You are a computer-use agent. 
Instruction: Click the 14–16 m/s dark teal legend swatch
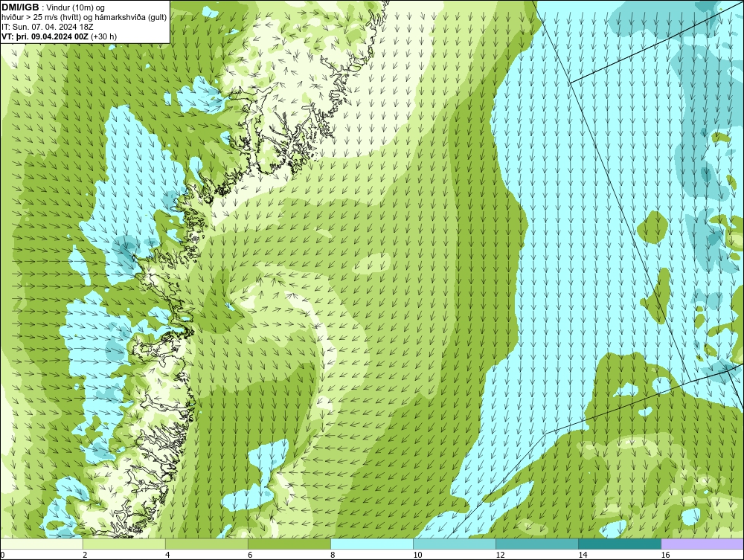click(620, 544)
